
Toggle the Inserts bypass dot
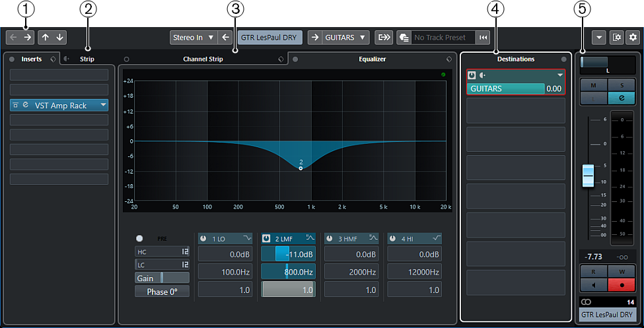(x=11, y=59)
